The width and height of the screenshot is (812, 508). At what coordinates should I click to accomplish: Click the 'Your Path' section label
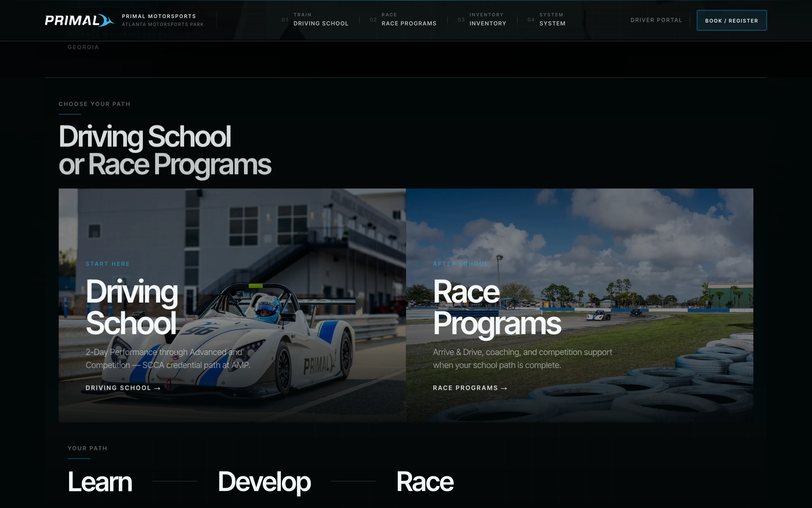point(87,448)
